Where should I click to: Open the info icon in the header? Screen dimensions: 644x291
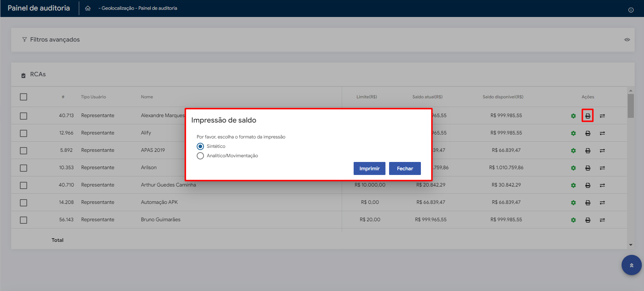pyautogui.click(x=631, y=10)
